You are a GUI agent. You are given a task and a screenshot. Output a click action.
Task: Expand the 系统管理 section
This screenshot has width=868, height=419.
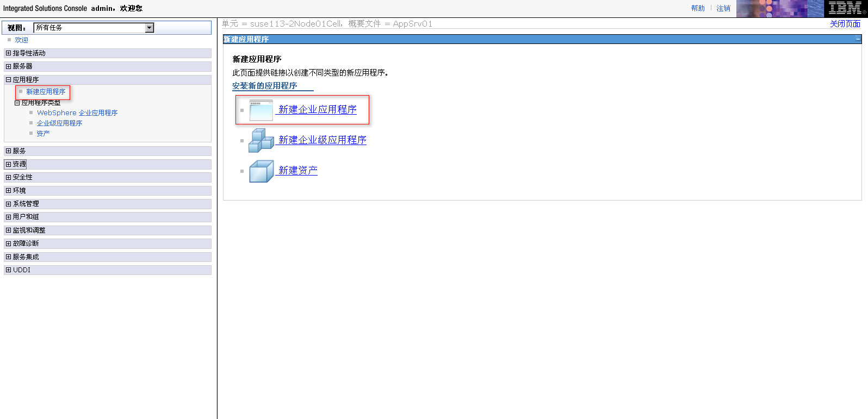[8, 204]
